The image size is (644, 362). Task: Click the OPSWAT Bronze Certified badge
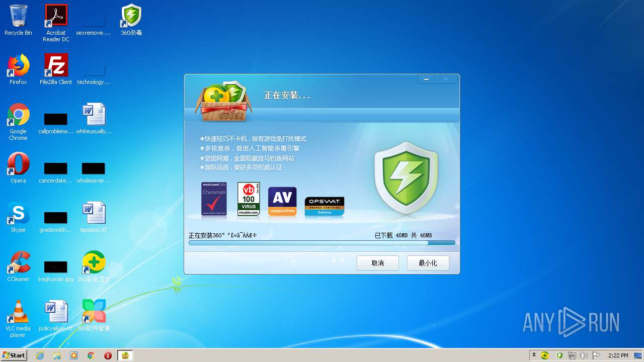pyautogui.click(x=325, y=206)
